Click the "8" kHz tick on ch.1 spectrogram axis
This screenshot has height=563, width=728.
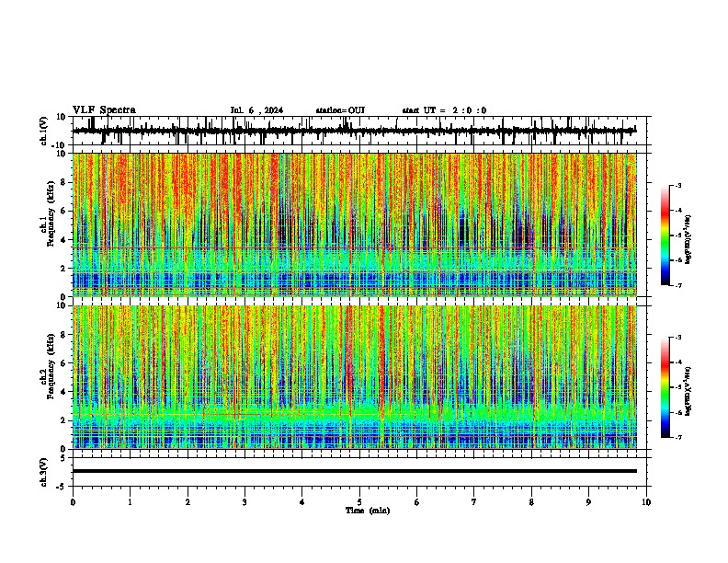coord(64,182)
